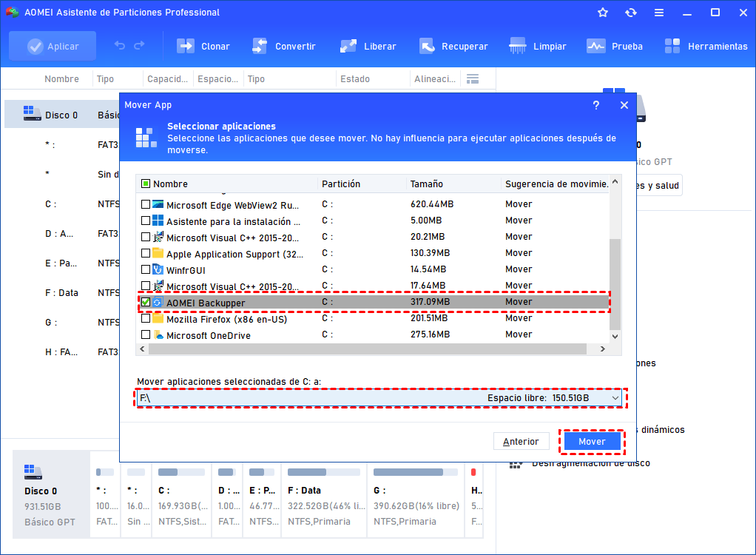Click the Microsoft OneDrive cloud icon
Screen dimensions: 756x555
tap(158, 334)
